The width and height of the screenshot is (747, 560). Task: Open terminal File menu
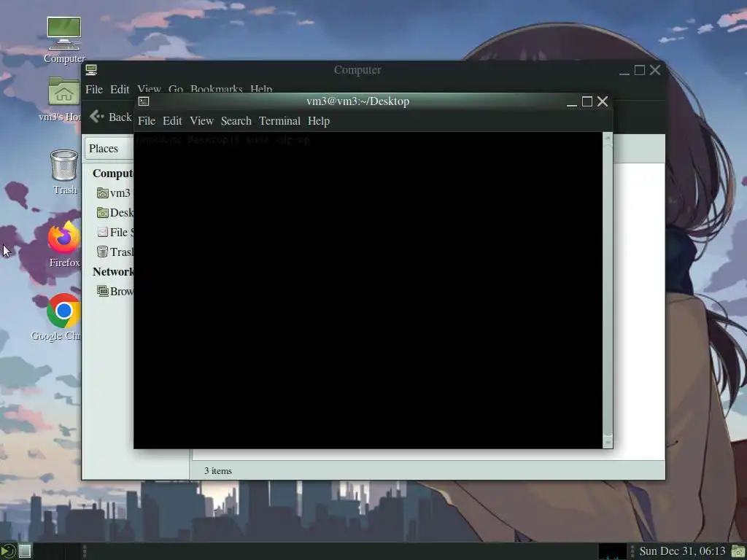point(147,121)
